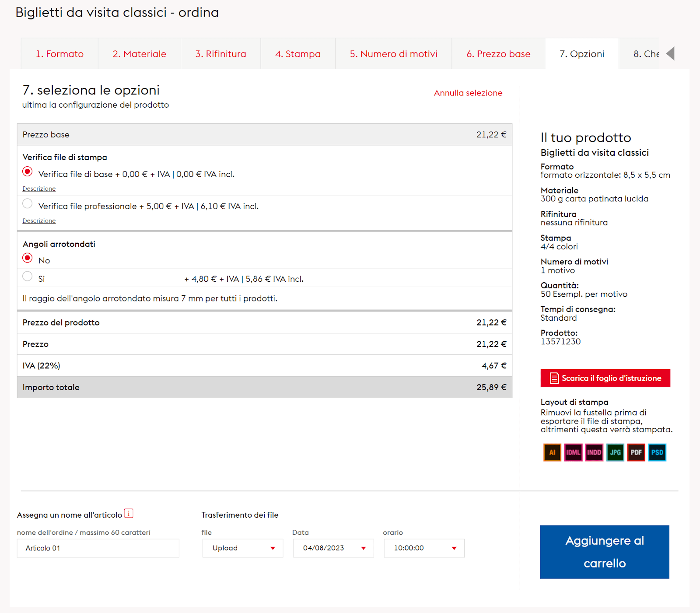700x613 pixels.
Task: Click the JPG file format icon
Action: (615, 452)
